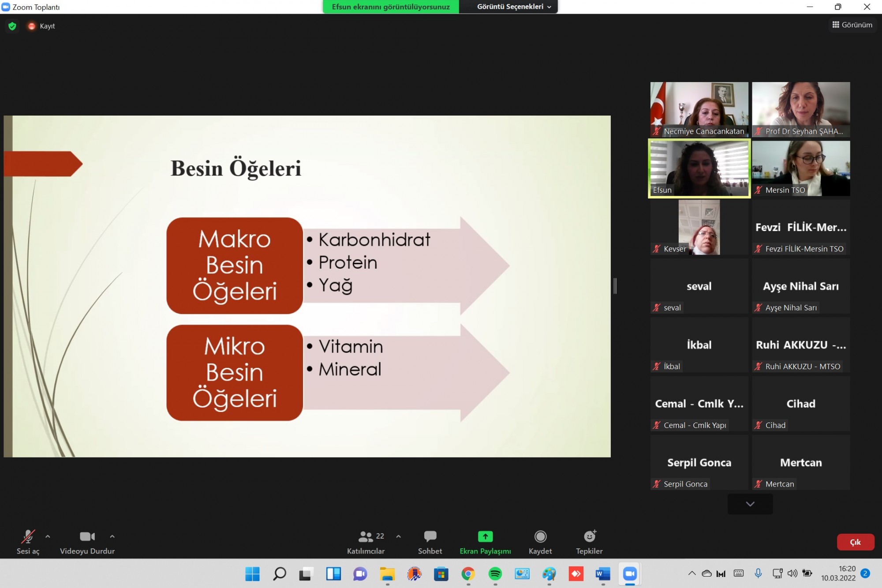Click the Ekran Paylaşımı share screen icon
Screen dimensions: 882x588
coord(485,536)
